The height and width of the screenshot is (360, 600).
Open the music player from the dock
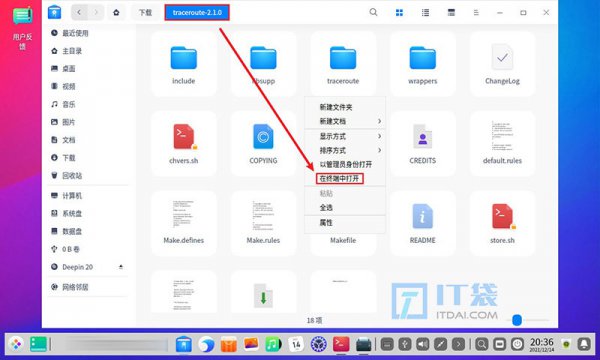coord(273,344)
